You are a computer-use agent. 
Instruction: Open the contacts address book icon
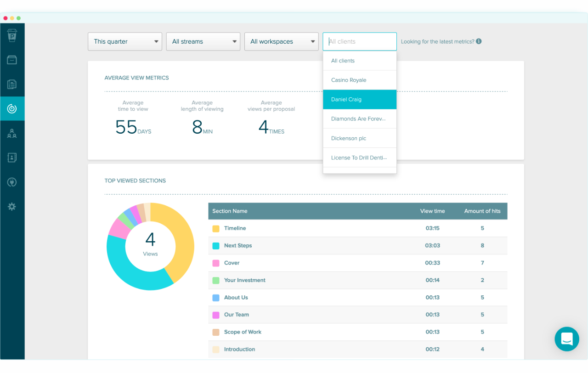[12, 158]
